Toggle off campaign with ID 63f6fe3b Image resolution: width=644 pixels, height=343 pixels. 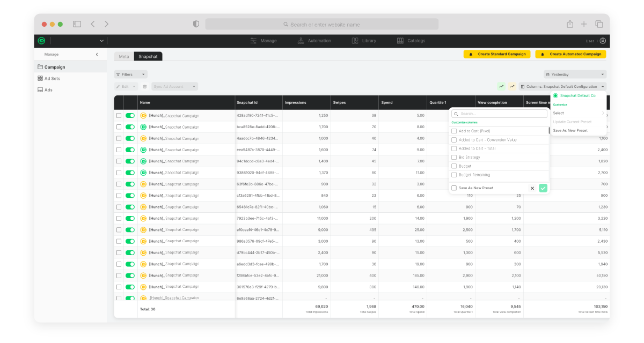click(x=130, y=184)
